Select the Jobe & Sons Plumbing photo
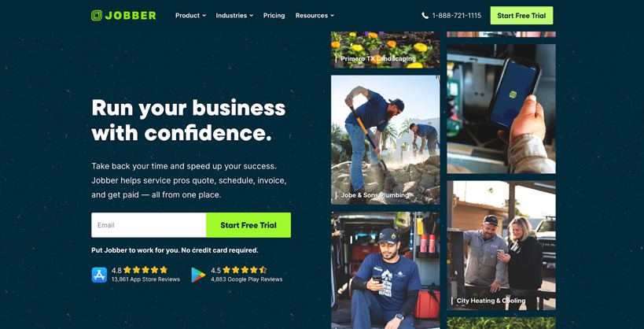Screen dimensions: 644x329 point(385,140)
